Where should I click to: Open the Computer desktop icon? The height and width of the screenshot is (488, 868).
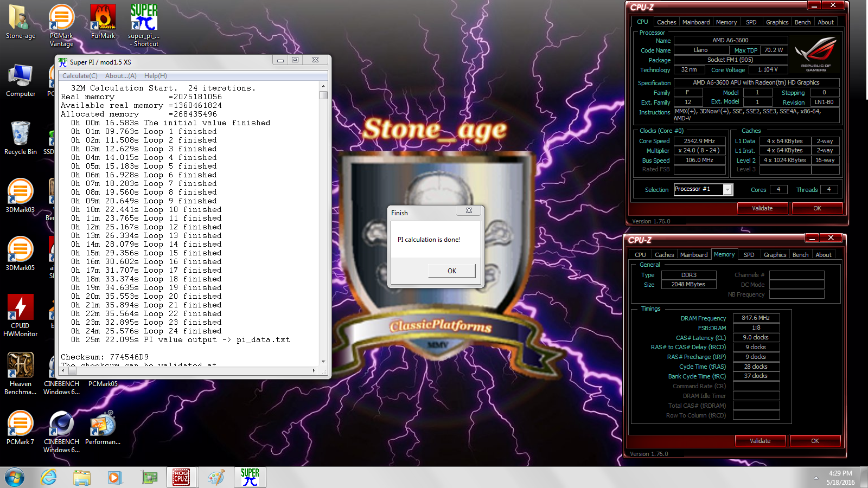(x=21, y=80)
